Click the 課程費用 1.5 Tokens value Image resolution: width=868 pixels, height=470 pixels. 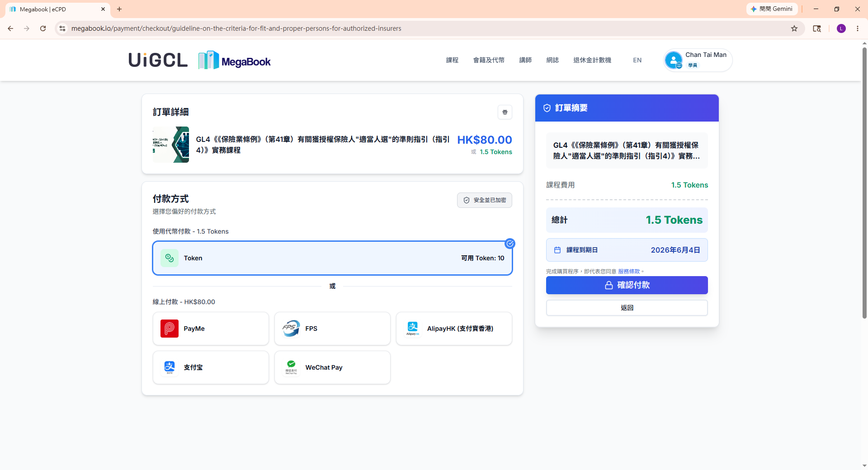[689, 185]
